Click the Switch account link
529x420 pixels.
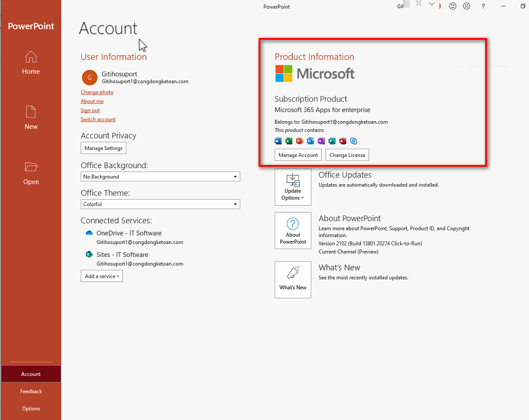[98, 120]
